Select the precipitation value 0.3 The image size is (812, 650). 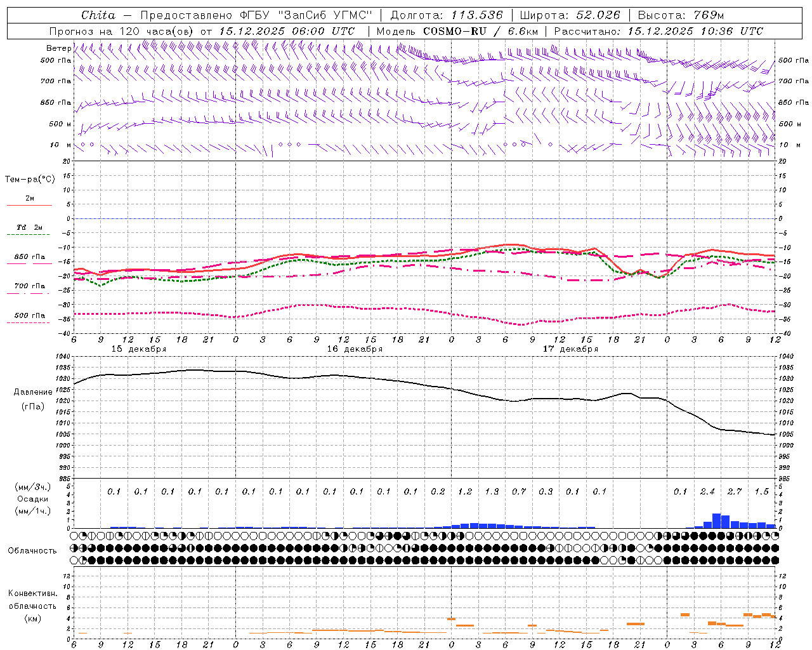pyautogui.click(x=546, y=492)
